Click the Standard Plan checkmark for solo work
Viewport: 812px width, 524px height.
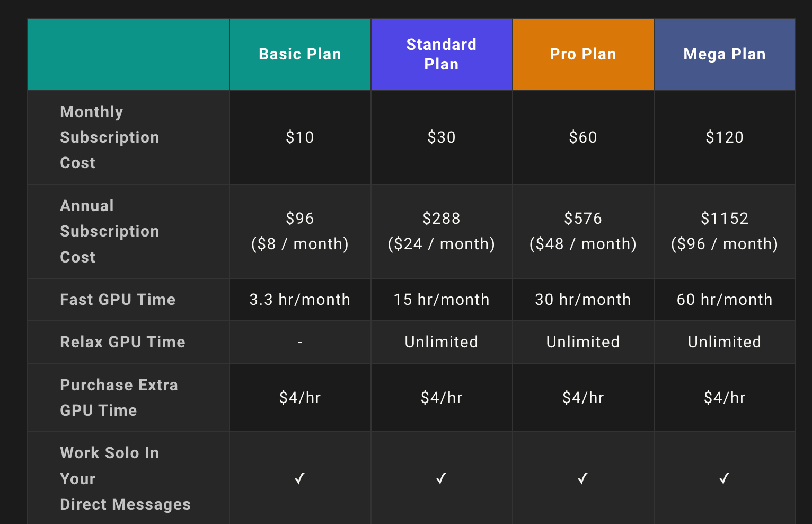[441, 478]
